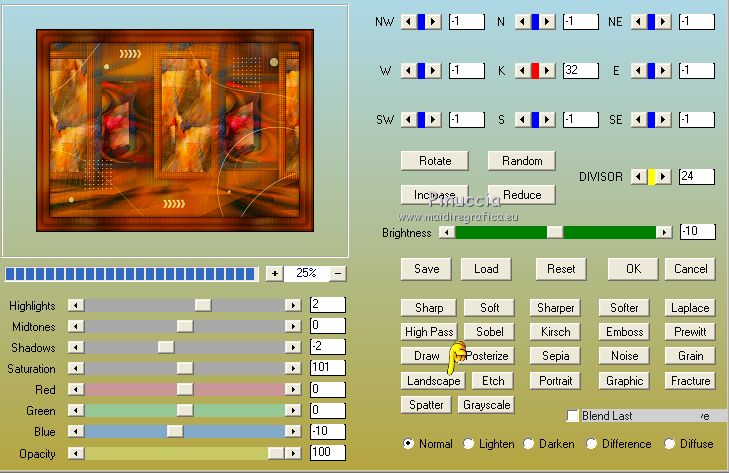Click the plus zoom-in button

click(x=274, y=273)
